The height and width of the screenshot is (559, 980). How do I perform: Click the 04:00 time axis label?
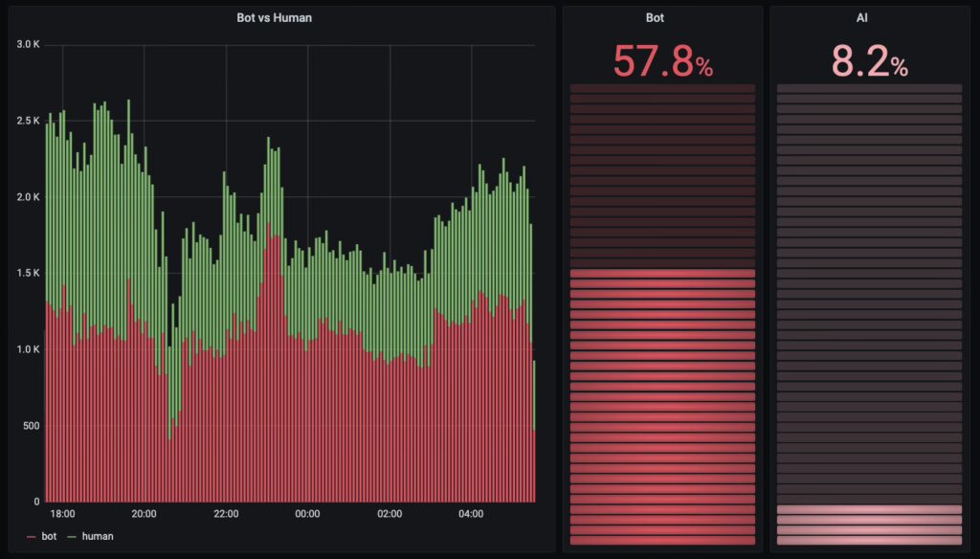pyautogui.click(x=471, y=514)
